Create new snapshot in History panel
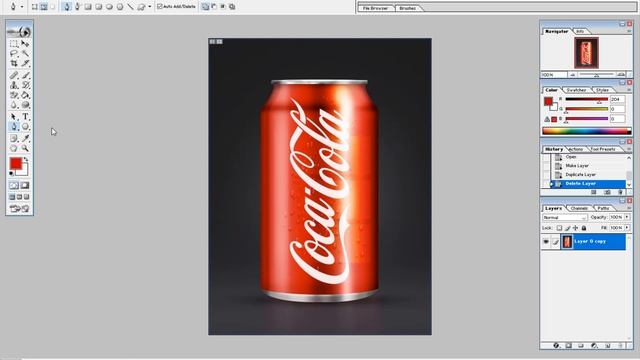The width and height of the screenshot is (640, 360). click(x=607, y=192)
